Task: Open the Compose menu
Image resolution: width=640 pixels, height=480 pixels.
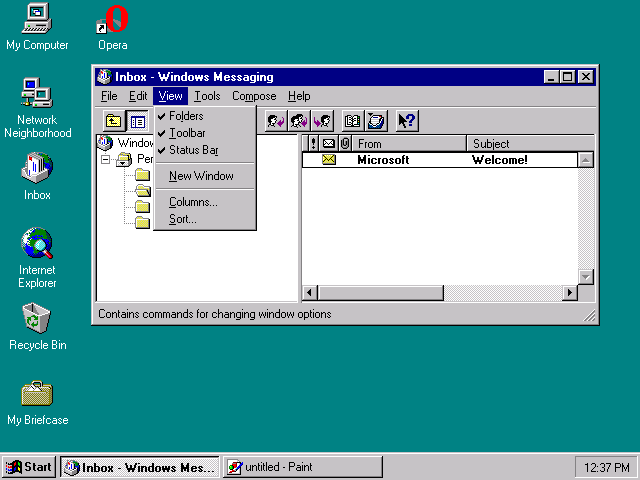Action: coord(254,96)
